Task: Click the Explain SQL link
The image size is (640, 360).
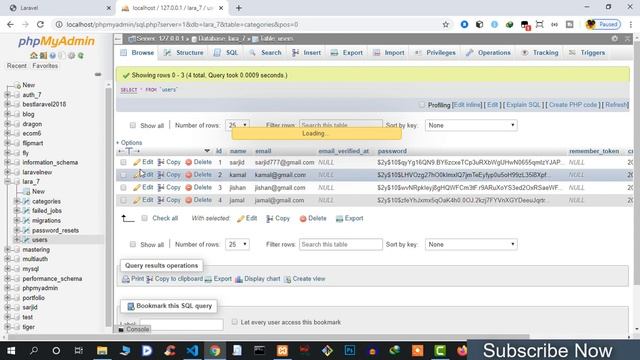Action: coord(523,105)
